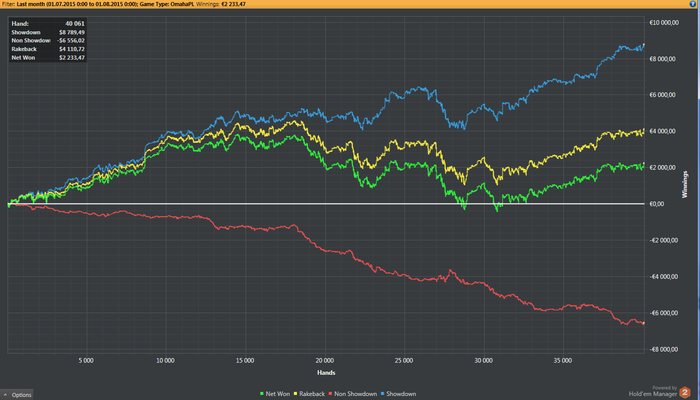
Task: Click the blue Showdown legend swatch
Action: (x=383, y=394)
